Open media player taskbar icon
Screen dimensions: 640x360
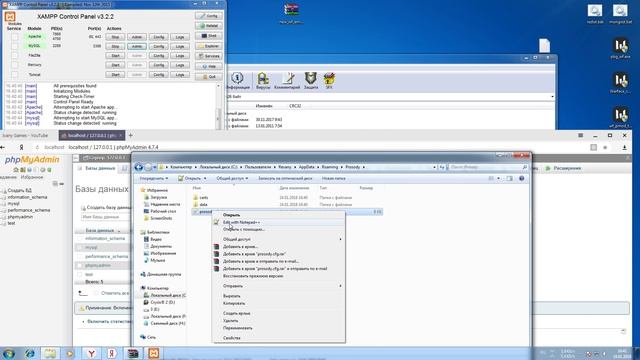pos(70,353)
